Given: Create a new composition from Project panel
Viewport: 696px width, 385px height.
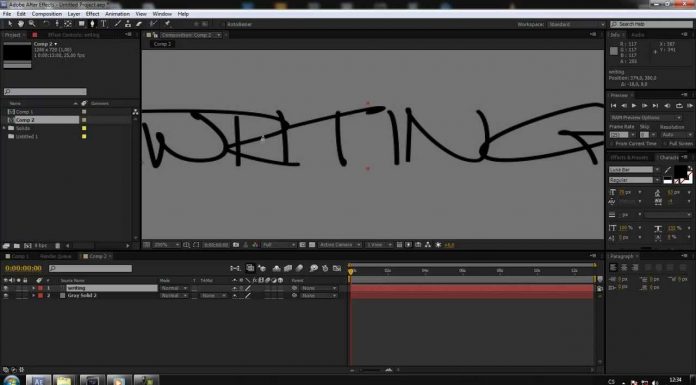Looking at the screenshot, I should coord(28,246).
